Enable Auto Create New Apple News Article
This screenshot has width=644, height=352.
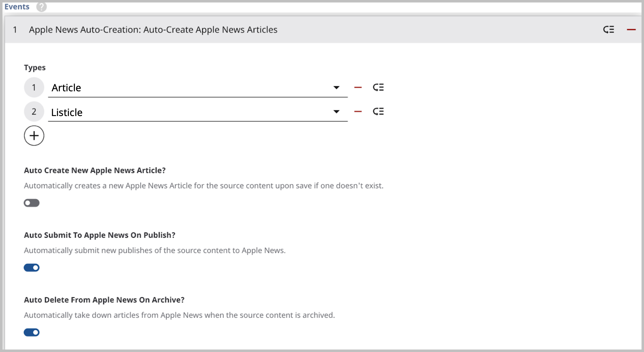pyautogui.click(x=31, y=203)
